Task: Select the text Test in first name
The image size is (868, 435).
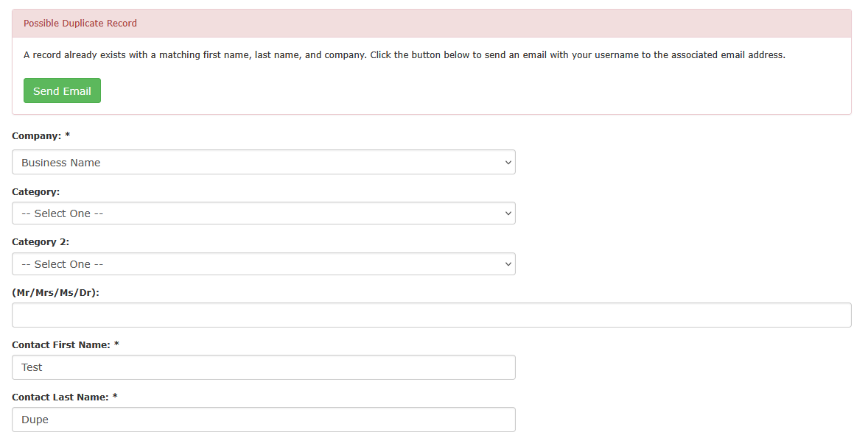Action: pyautogui.click(x=32, y=367)
